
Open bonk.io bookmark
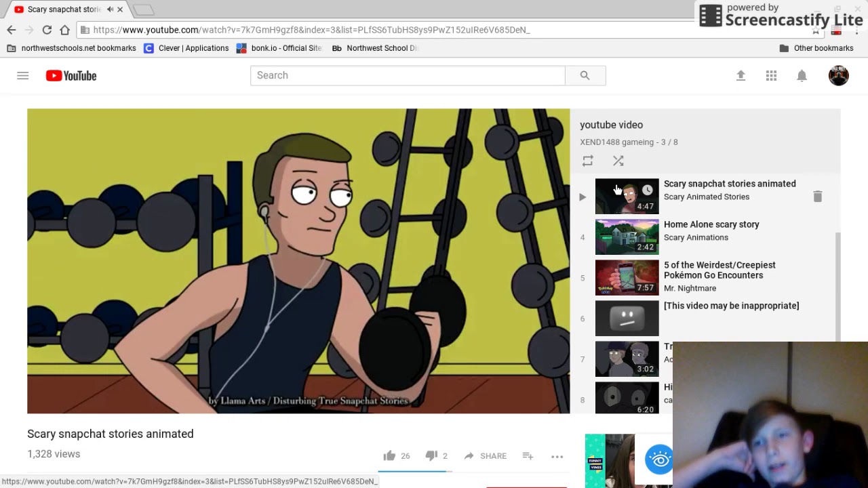tap(279, 48)
